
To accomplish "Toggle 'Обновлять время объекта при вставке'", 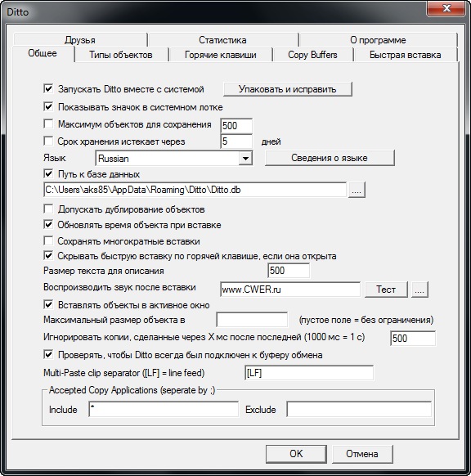I will coord(48,225).
